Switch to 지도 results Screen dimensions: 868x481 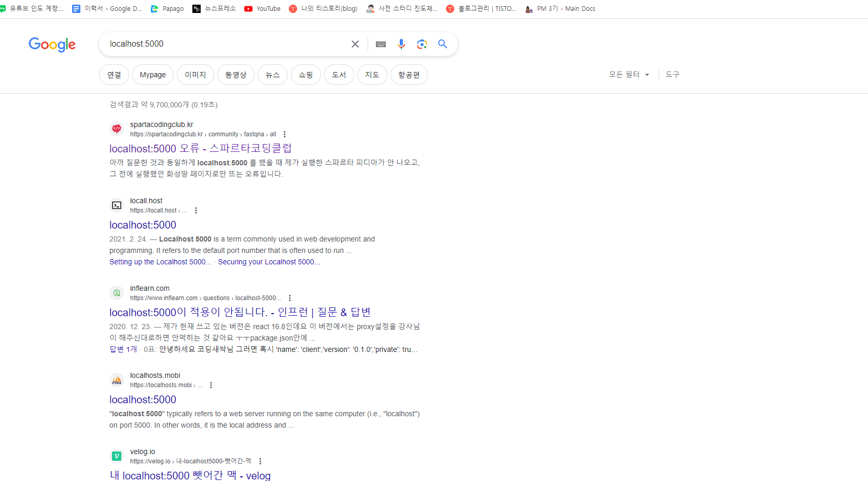pos(372,75)
